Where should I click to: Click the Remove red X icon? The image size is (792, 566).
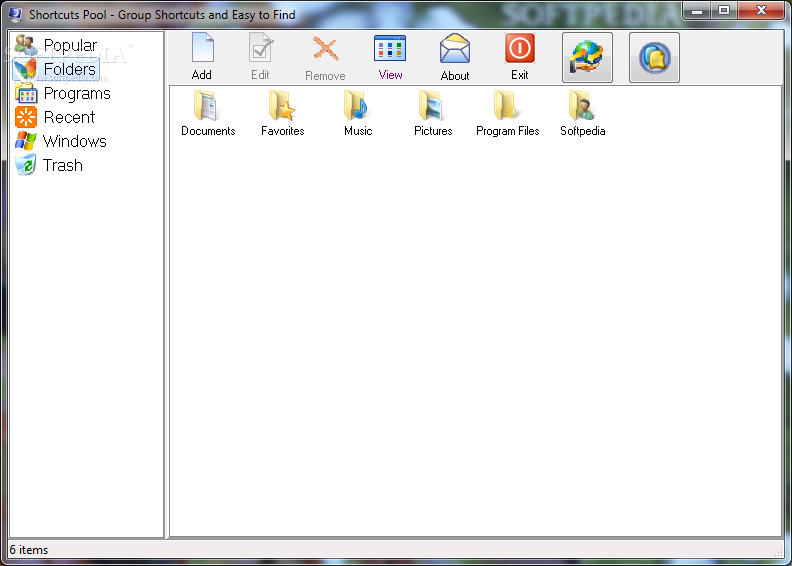coord(325,49)
